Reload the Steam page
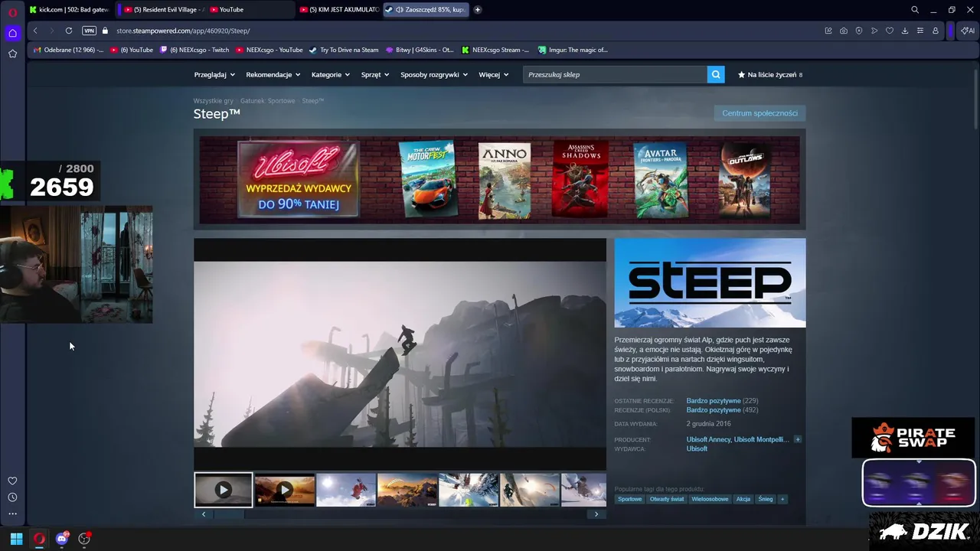Viewport: 980px width, 551px height. coord(69,31)
